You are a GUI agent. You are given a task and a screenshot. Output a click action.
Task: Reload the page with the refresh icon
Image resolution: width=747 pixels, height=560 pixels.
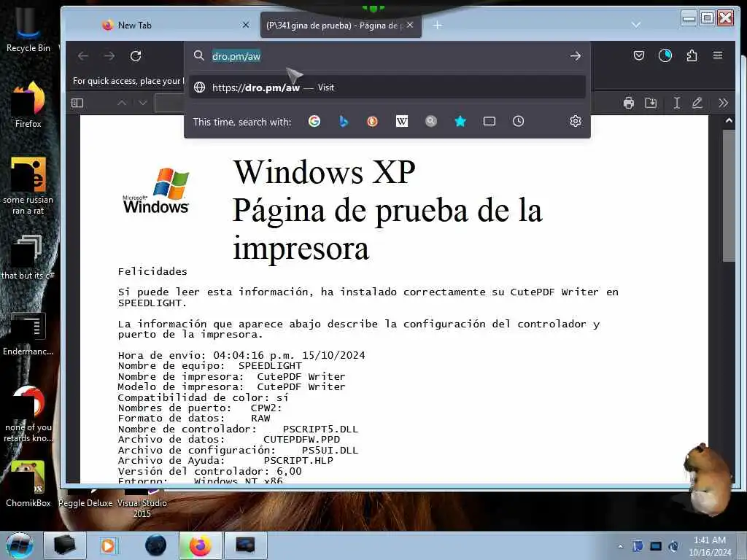136,56
